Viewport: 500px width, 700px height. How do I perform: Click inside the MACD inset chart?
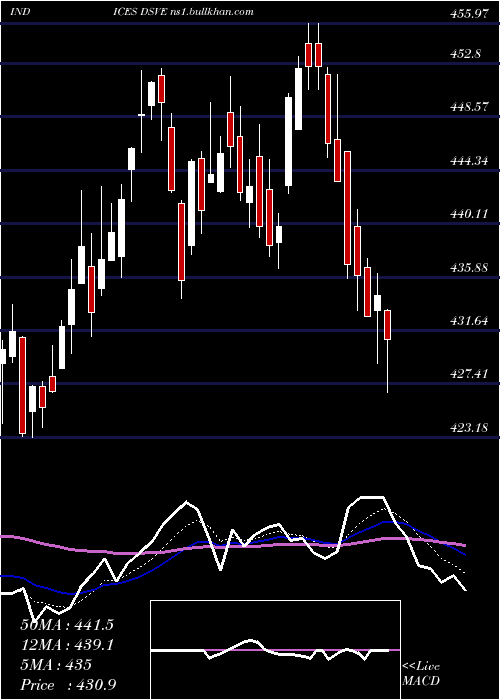(x=275, y=650)
